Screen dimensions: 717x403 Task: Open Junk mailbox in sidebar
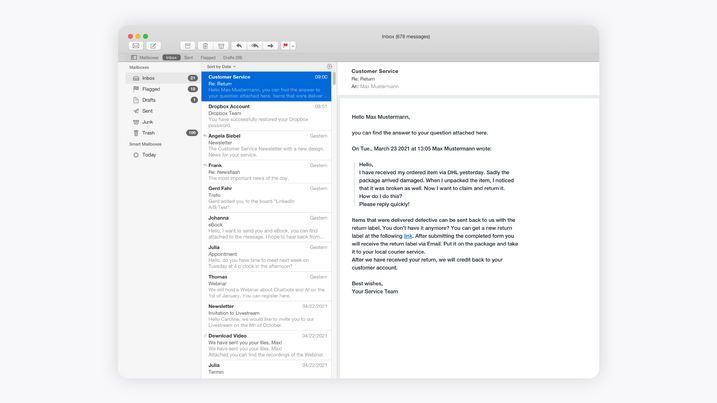coord(162,122)
